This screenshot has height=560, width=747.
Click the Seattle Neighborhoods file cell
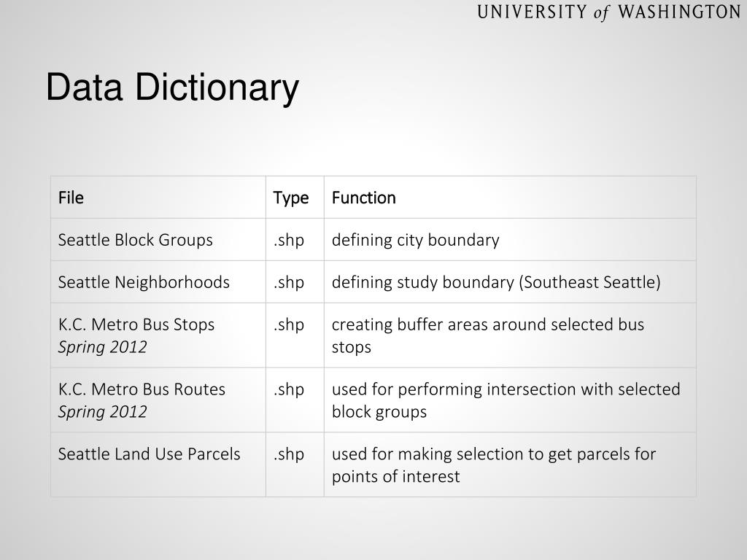tap(144, 282)
